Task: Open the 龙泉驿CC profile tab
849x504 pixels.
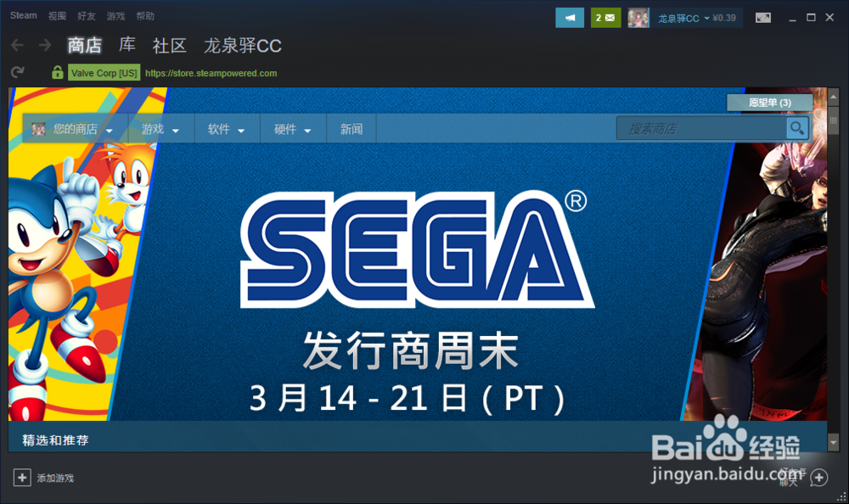Action: click(243, 46)
